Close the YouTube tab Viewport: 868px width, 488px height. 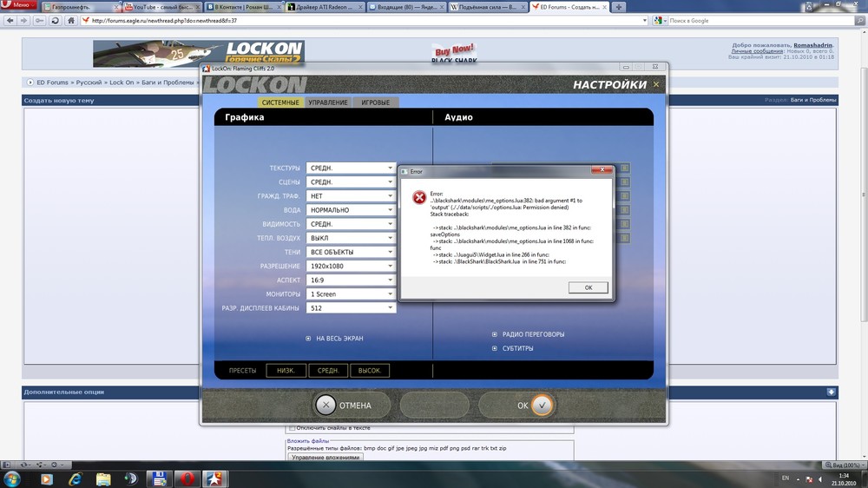pyautogui.click(x=198, y=7)
